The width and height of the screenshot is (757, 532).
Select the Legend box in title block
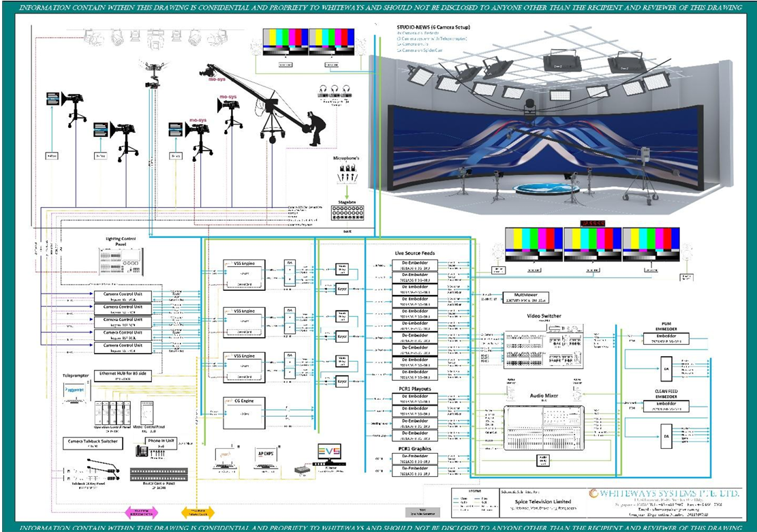click(x=475, y=502)
